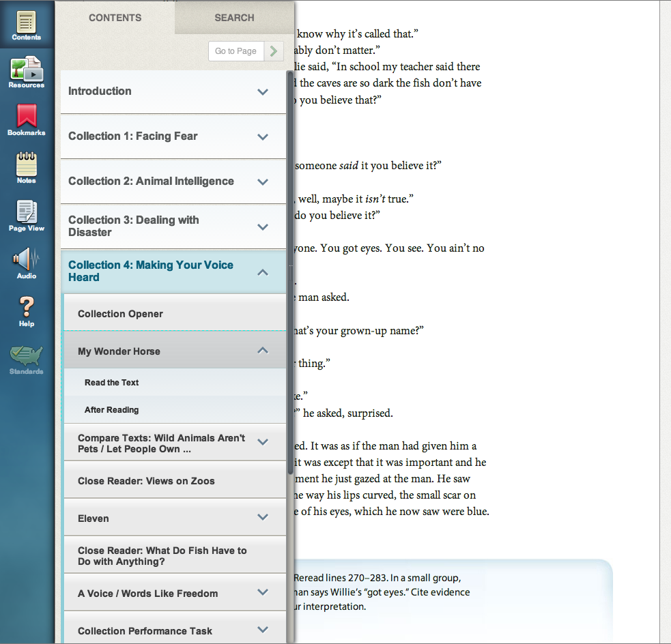
Task: Open the Collection Opener entry
Action: pyautogui.click(x=121, y=314)
